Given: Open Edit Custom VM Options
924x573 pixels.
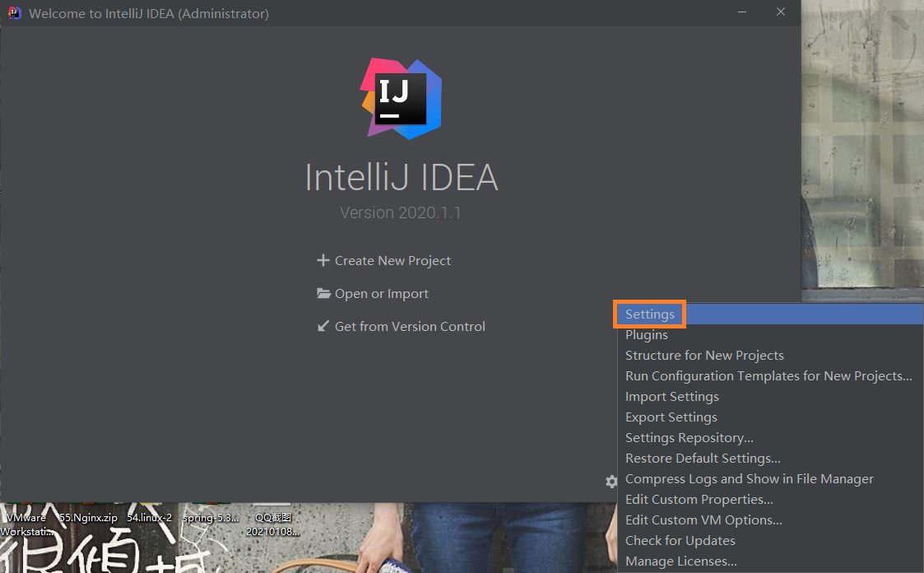Looking at the screenshot, I should (769, 520).
